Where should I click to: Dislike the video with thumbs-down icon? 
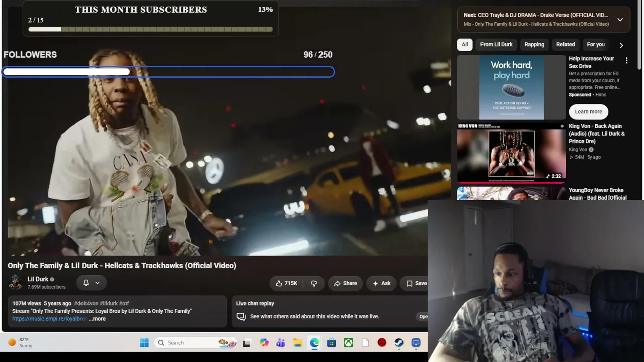[x=314, y=283]
